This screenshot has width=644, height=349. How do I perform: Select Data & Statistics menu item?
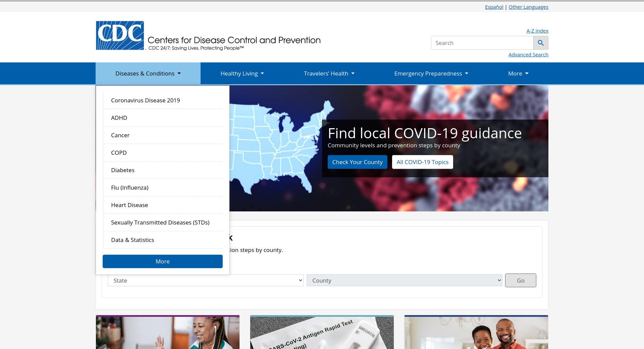(x=132, y=240)
